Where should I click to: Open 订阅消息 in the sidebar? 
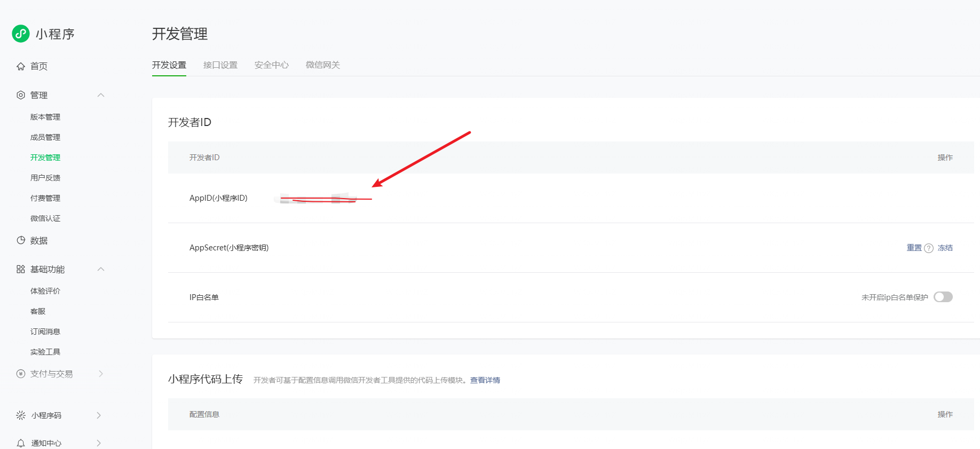(x=45, y=332)
